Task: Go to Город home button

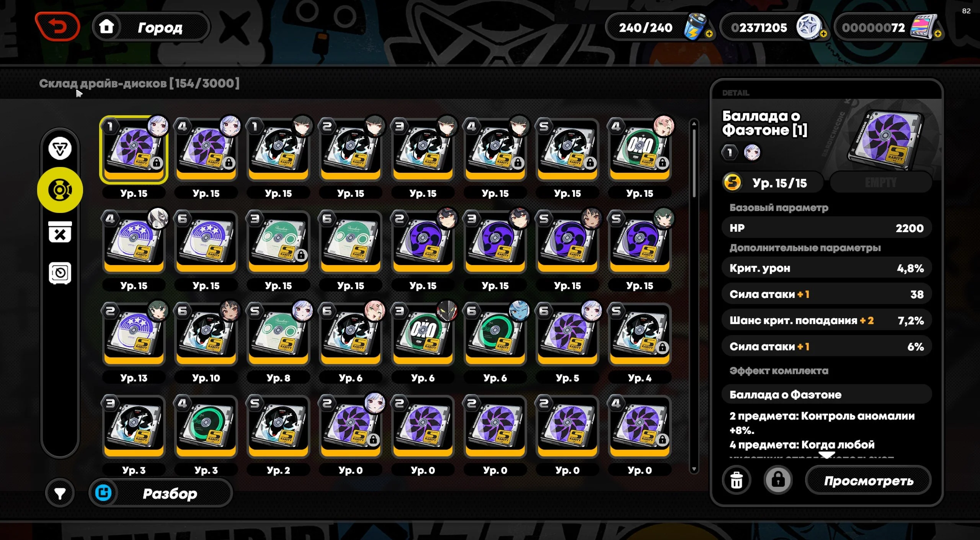Action: [x=151, y=27]
